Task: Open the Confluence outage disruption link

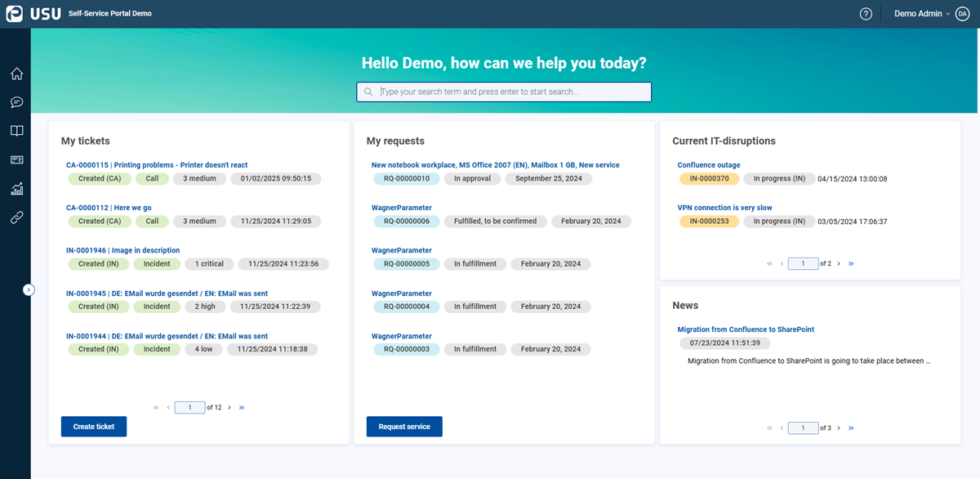Action: 709,165
